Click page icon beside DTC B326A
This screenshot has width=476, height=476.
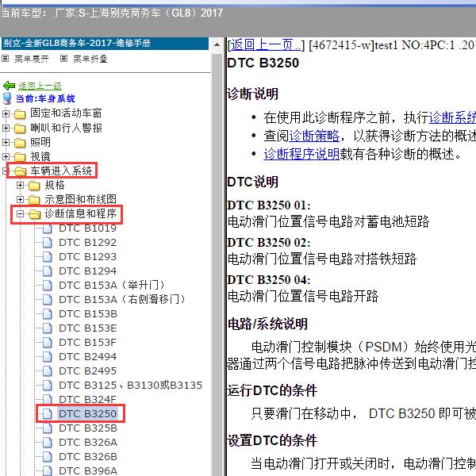point(47,443)
